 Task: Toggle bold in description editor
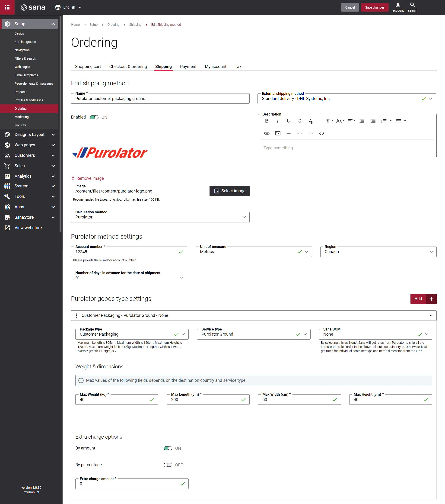(x=267, y=121)
